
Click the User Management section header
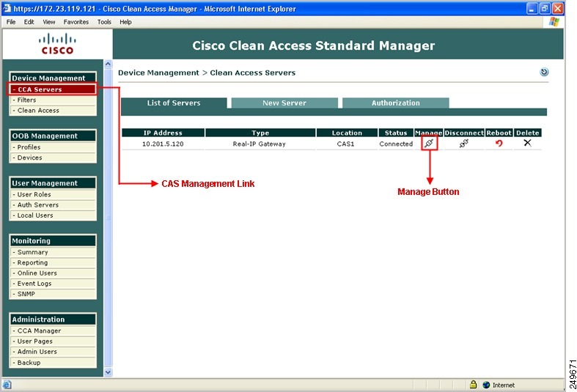point(52,183)
